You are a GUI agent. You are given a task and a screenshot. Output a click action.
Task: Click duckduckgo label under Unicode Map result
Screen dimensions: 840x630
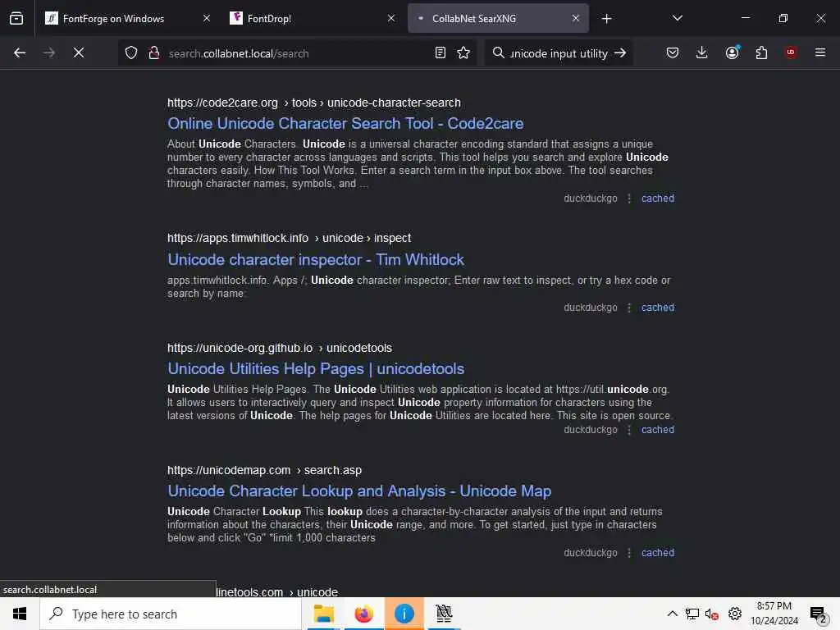(x=591, y=553)
